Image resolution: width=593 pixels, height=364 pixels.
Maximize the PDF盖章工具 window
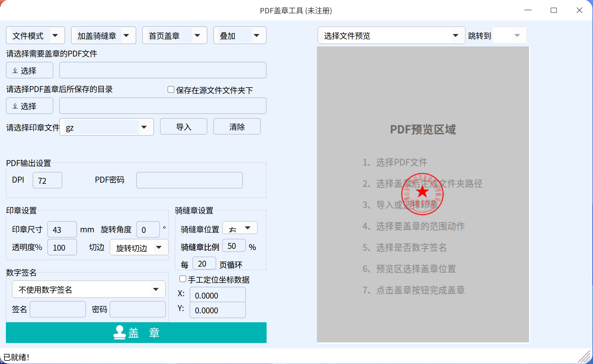(554, 10)
